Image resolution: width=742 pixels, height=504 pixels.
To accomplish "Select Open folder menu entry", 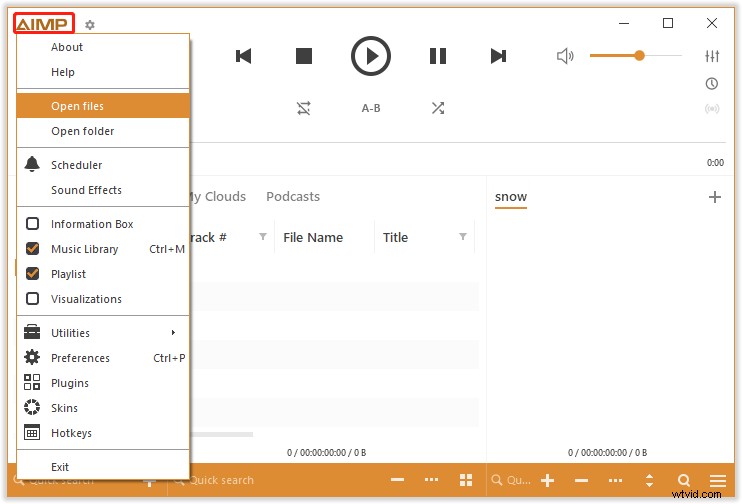I will pos(103,131).
